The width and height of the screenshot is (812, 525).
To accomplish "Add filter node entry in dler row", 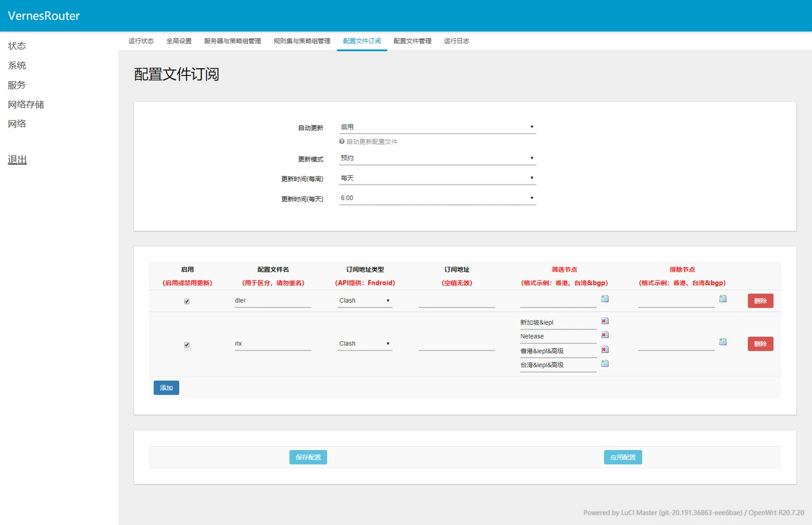I will 604,299.
